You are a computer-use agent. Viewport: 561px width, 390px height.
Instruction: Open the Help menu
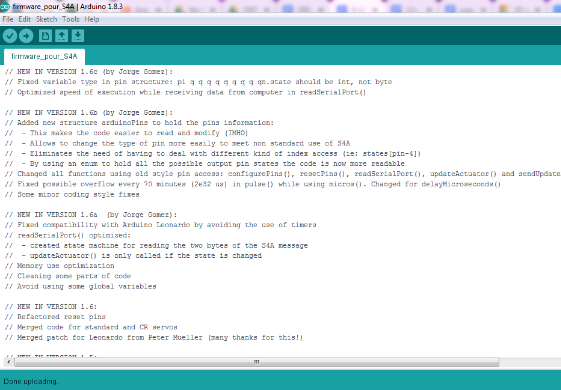[92, 19]
